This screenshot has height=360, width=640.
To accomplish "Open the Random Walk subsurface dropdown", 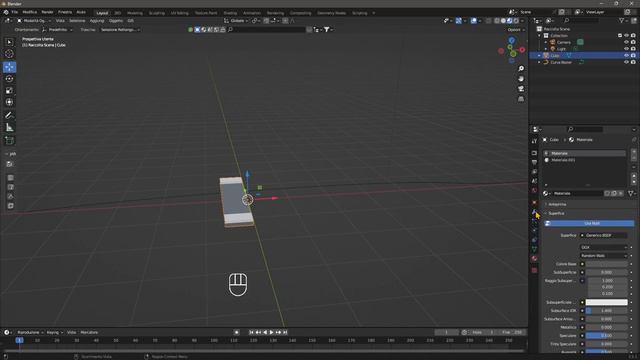I will [603, 256].
